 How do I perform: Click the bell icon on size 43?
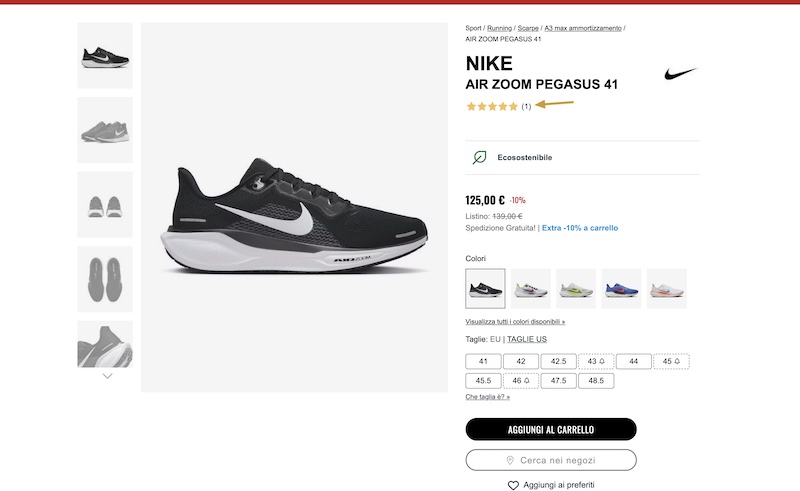tap(600, 361)
